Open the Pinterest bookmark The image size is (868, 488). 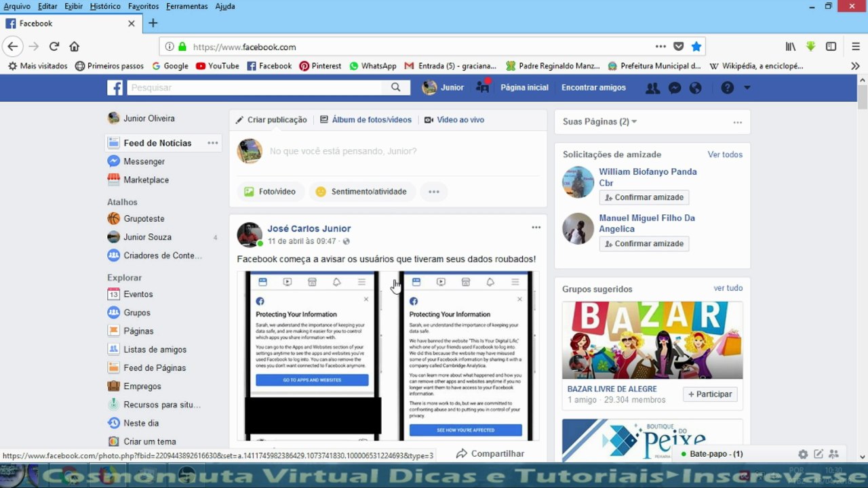(x=320, y=66)
